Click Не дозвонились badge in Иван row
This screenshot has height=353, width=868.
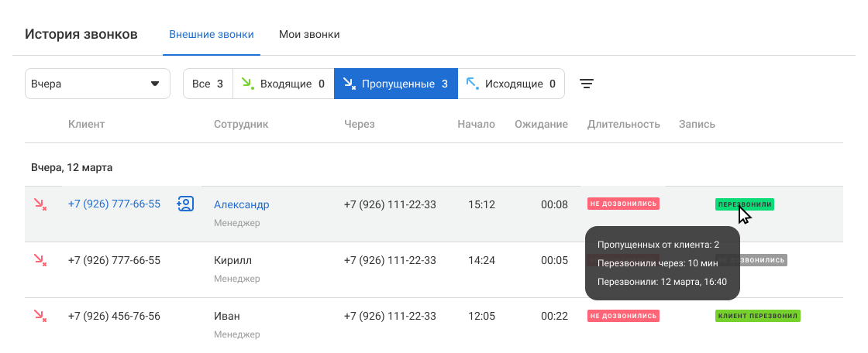(623, 316)
